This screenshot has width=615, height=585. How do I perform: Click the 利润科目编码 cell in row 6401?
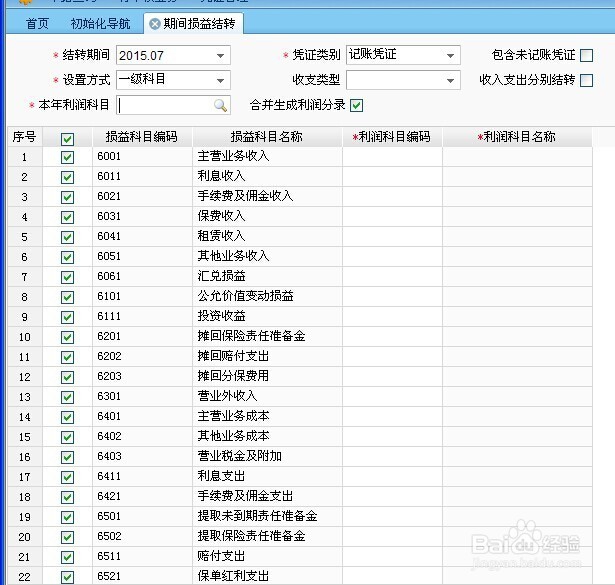tap(392, 417)
